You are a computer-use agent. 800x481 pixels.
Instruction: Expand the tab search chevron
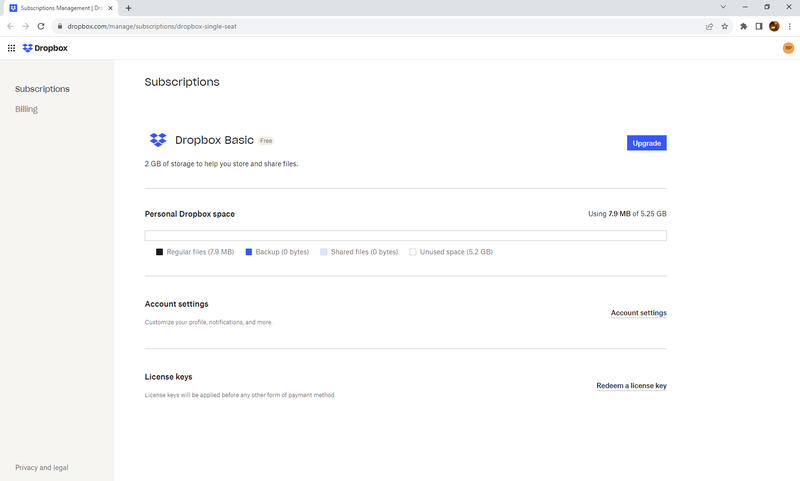pyautogui.click(x=723, y=7)
